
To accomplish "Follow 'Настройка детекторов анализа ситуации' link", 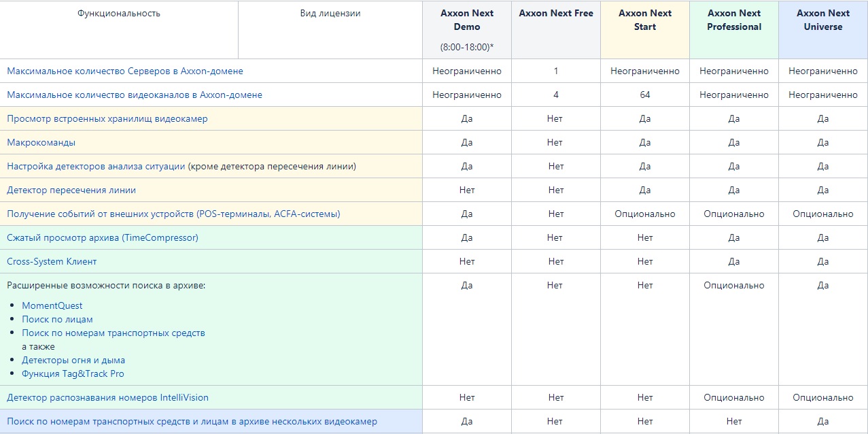I will click(x=96, y=167).
